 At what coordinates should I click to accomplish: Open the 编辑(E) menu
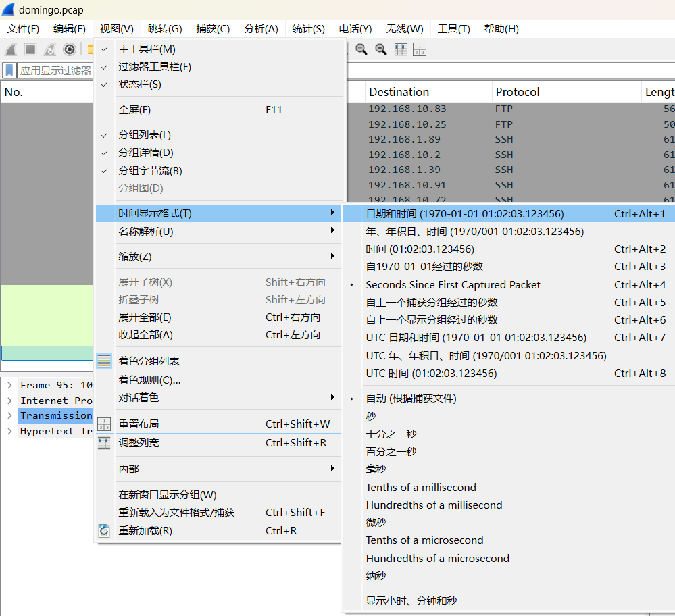[x=70, y=29]
